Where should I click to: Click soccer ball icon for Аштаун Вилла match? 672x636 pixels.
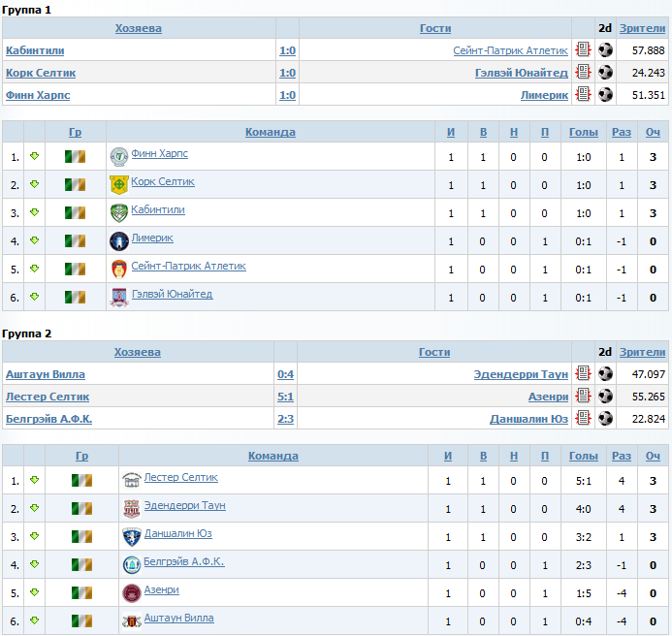point(605,373)
